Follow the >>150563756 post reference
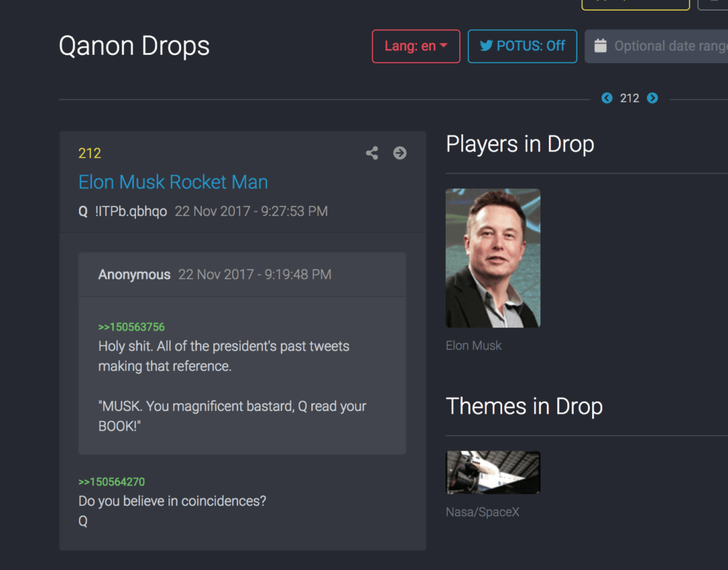The width and height of the screenshot is (728, 570). 132,327
